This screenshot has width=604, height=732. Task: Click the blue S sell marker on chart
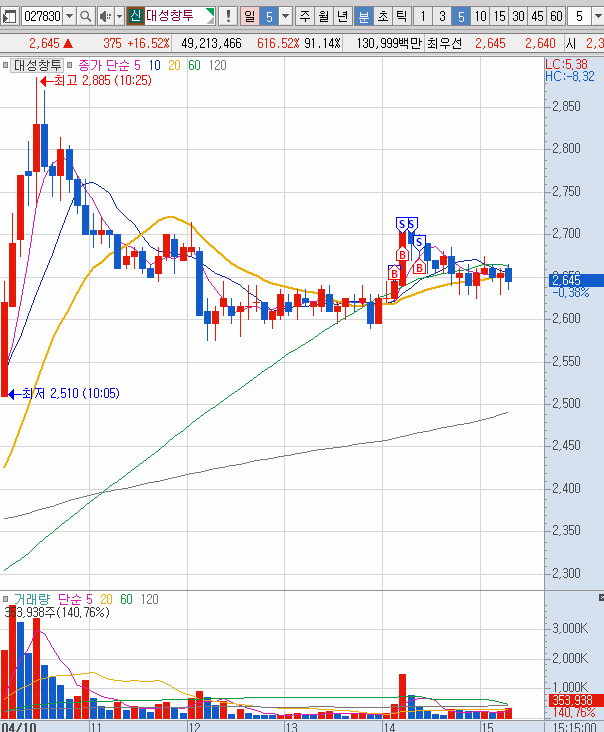(x=402, y=223)
